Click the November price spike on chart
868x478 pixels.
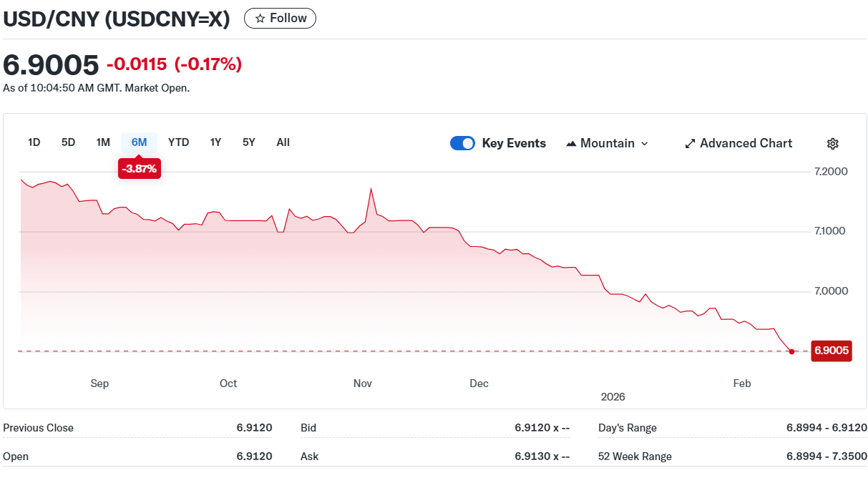[371, 189]
